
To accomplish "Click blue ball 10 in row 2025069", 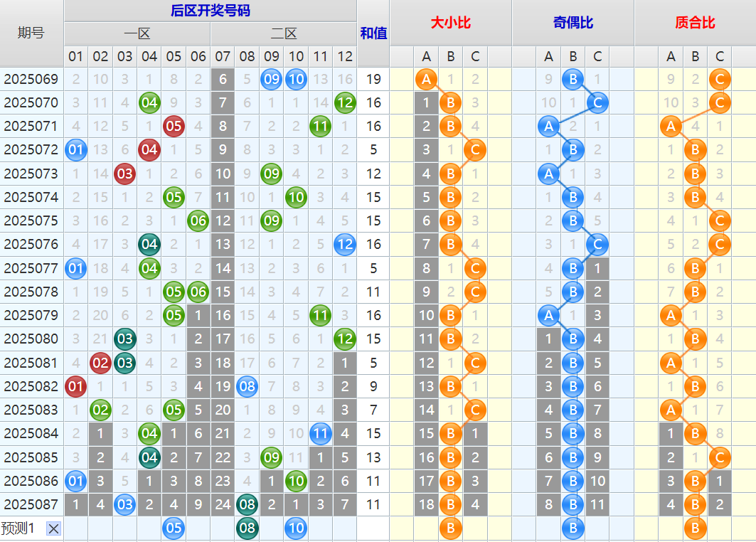I will point(296,79).
